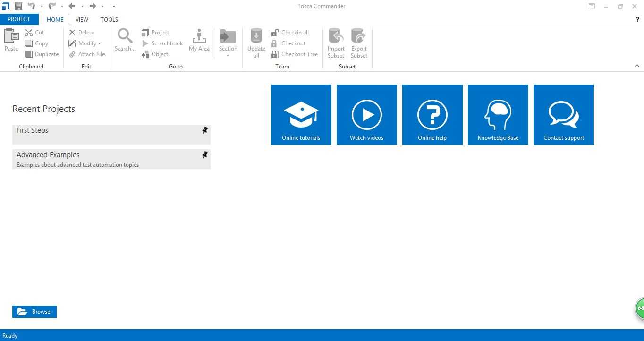Click the Cut scissors icon
Viewport: 644px width, 341px height.
point(29,33)
